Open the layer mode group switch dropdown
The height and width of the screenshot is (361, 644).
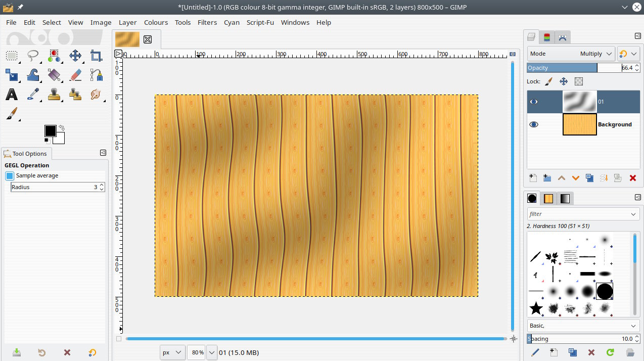(628, 54)
